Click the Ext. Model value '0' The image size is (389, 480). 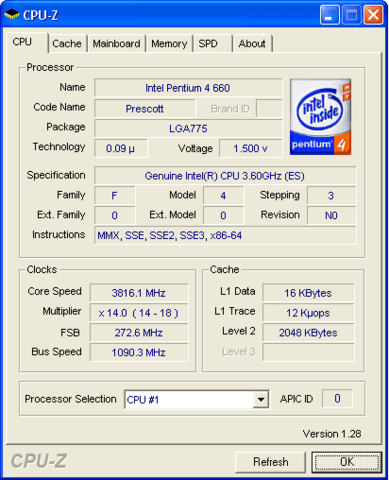click(223, 215)
